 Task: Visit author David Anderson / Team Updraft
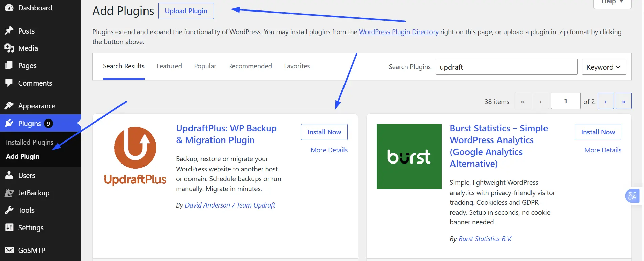coord(230,205)
